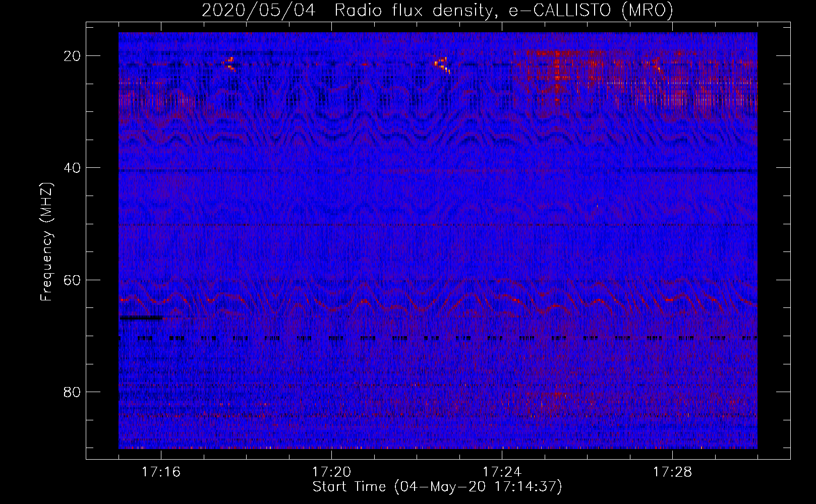Click the 17:16 time tick label
Viewport: 816px width, 504px height.
pyautogui.click(x=161, y=472)
